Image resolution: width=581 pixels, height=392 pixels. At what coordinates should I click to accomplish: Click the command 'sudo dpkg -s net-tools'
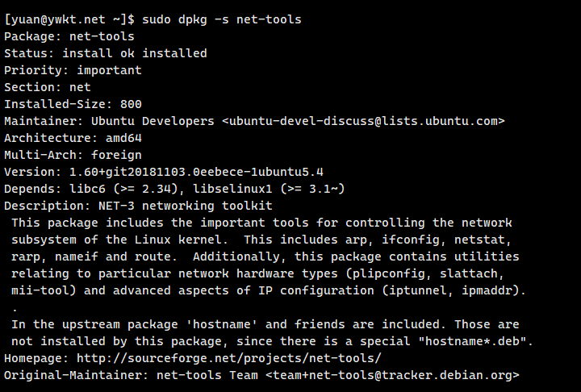(222, 19)
